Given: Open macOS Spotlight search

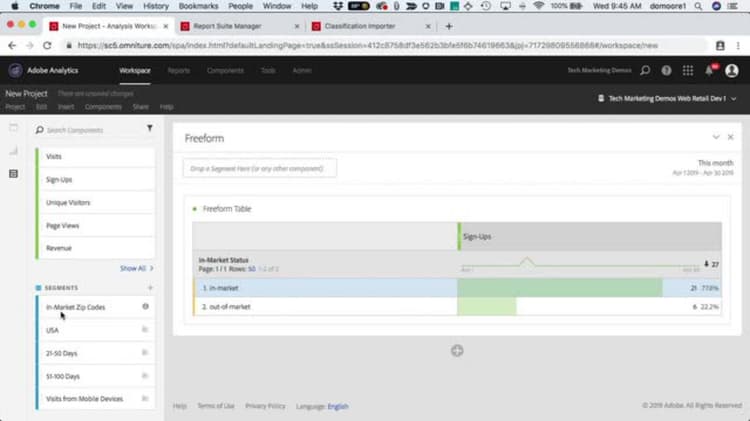Looking at the screenshot, I should (698, 6).
